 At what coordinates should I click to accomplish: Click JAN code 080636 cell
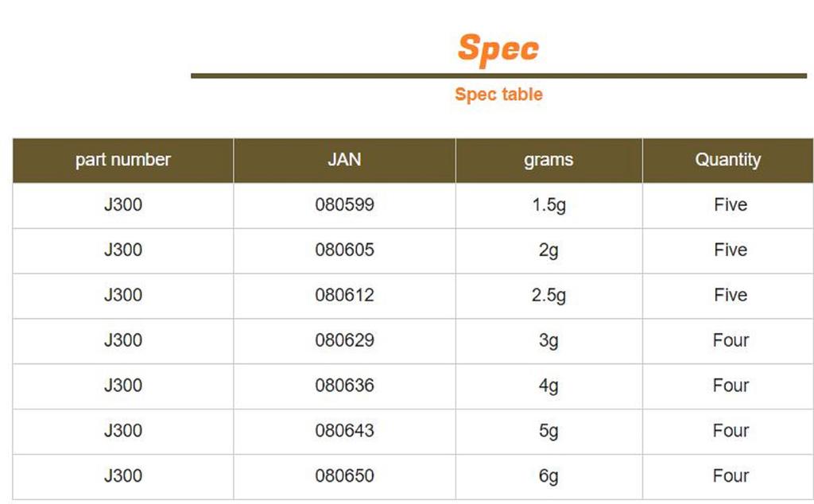[x=344, y=386]
